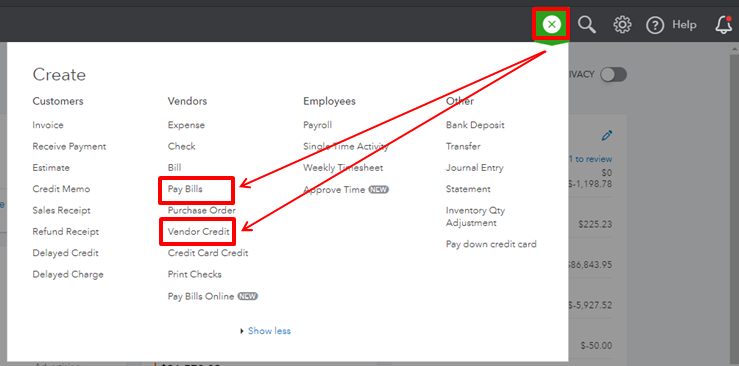739x366 pixels.
Task: Click the $-1,198.78 amount
Action: tap(590, 184)
